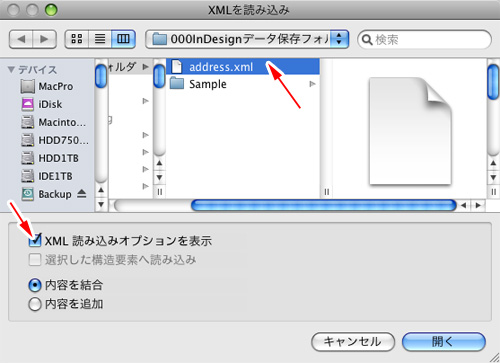
Task: Switch to column view mode
Action: (x=123, y=39)
